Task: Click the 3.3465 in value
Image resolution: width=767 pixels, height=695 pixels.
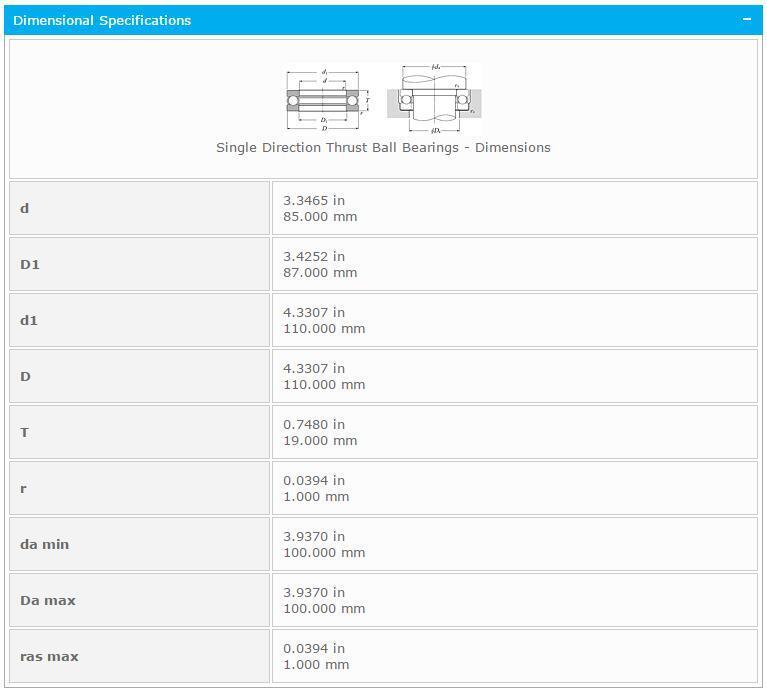Action: (314, 201)
